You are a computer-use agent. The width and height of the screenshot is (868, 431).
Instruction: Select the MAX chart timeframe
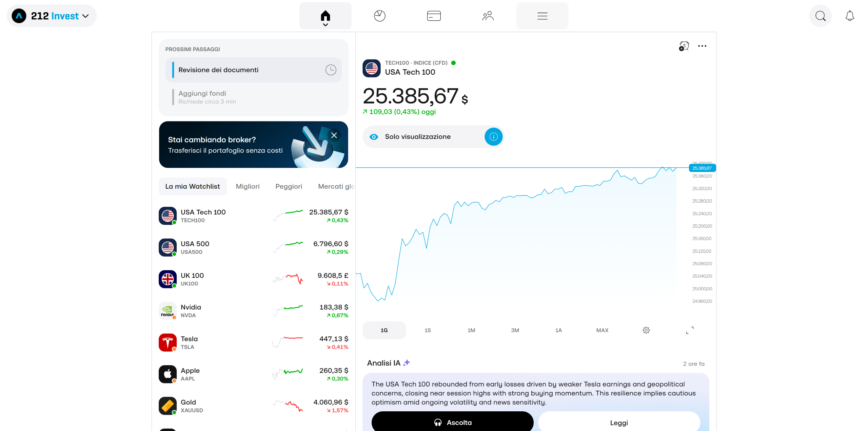[602, 330]
